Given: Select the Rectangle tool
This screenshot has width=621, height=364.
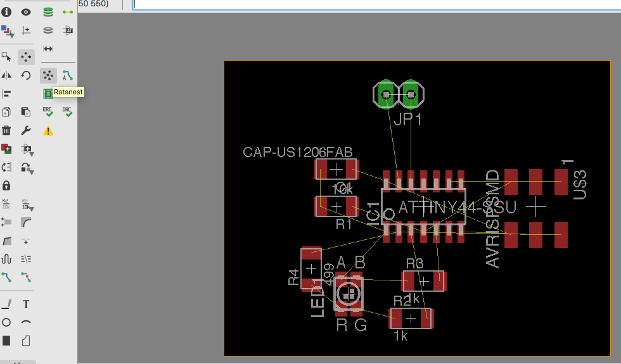Looking at the screenshot, I should pos(6,341).
